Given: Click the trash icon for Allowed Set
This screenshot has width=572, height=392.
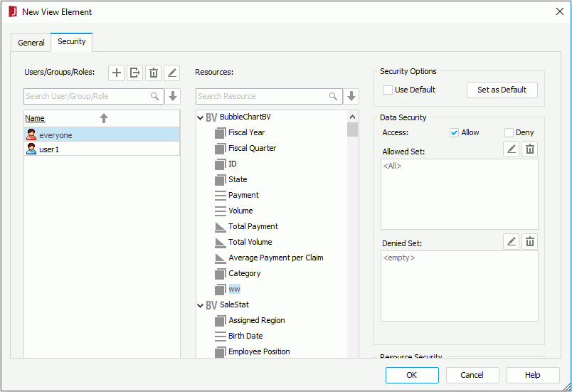Looking at the screenshot, I should 530,149.
